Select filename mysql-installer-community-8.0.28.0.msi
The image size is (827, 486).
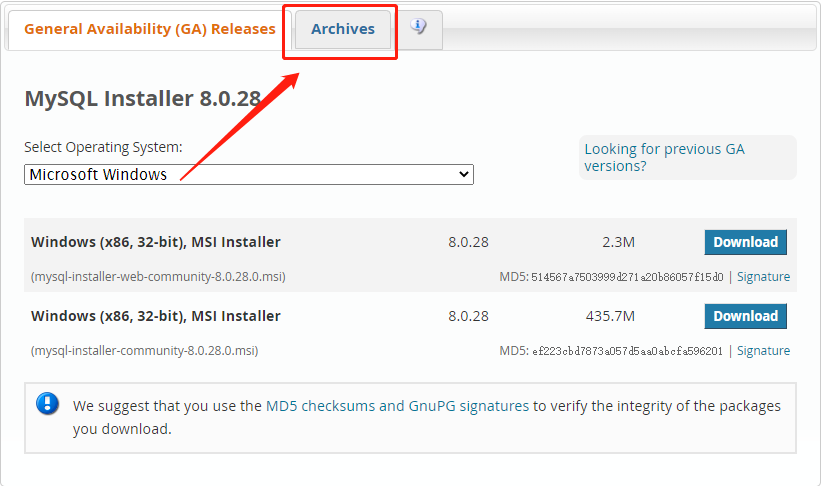pyautogui.click(x=145, y=350)
